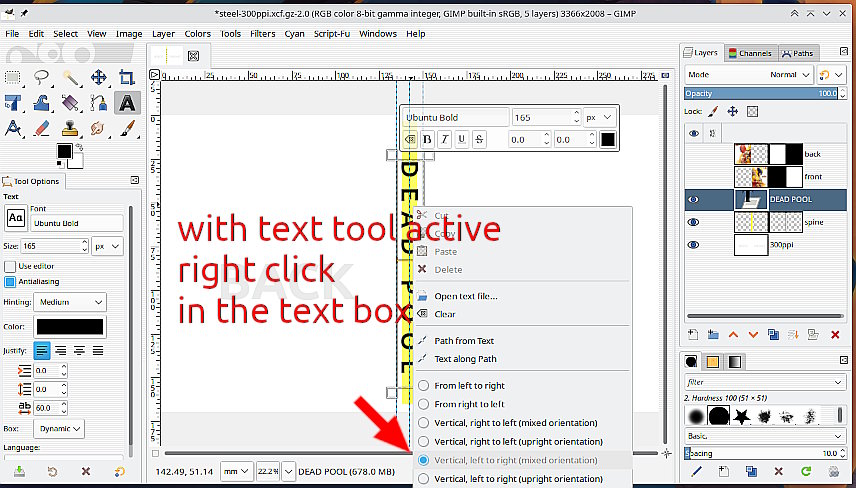Clear text style in on-canvas editor
Viewport: 856px width, 488px height.
click(x=409, y=139)
